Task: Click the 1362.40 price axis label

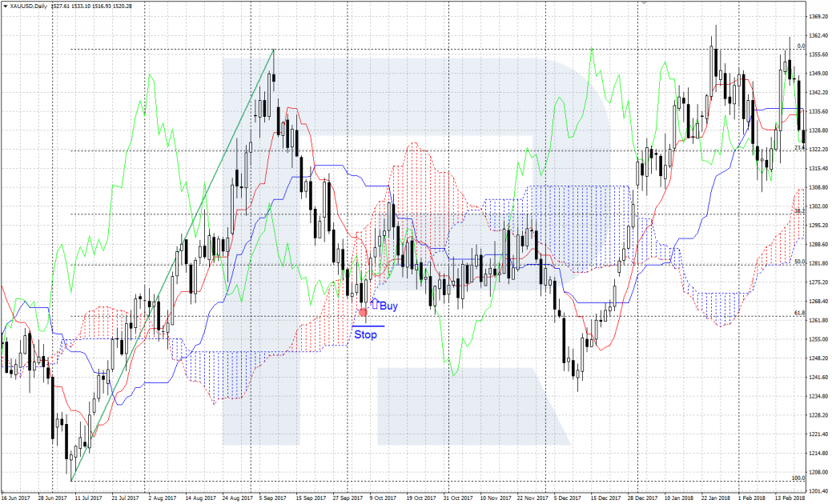Action: click(819, 35)
